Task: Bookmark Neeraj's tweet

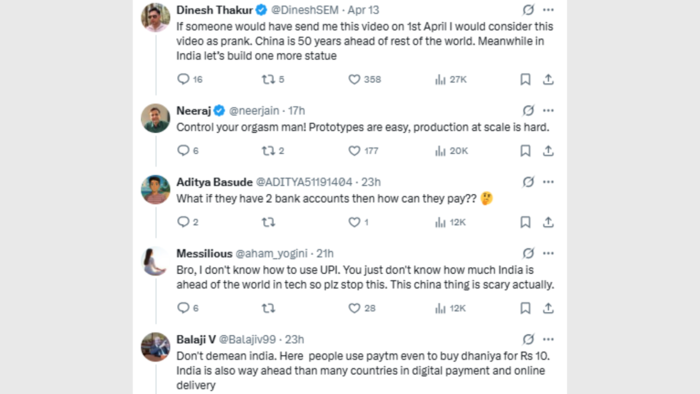Action: (525, 151)
